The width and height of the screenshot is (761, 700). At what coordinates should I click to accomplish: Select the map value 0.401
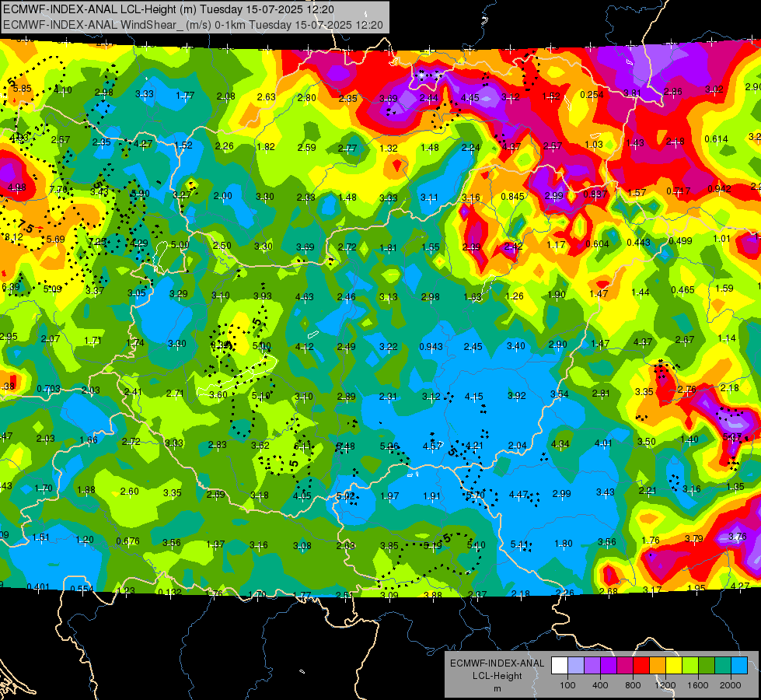click(x=38, y=586)
